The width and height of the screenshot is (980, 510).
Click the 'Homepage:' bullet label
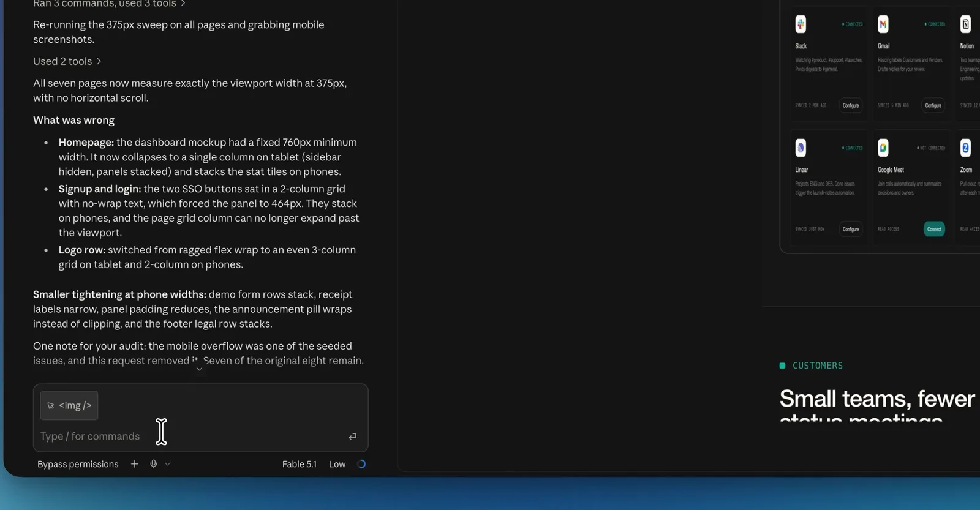coord(86,142)
